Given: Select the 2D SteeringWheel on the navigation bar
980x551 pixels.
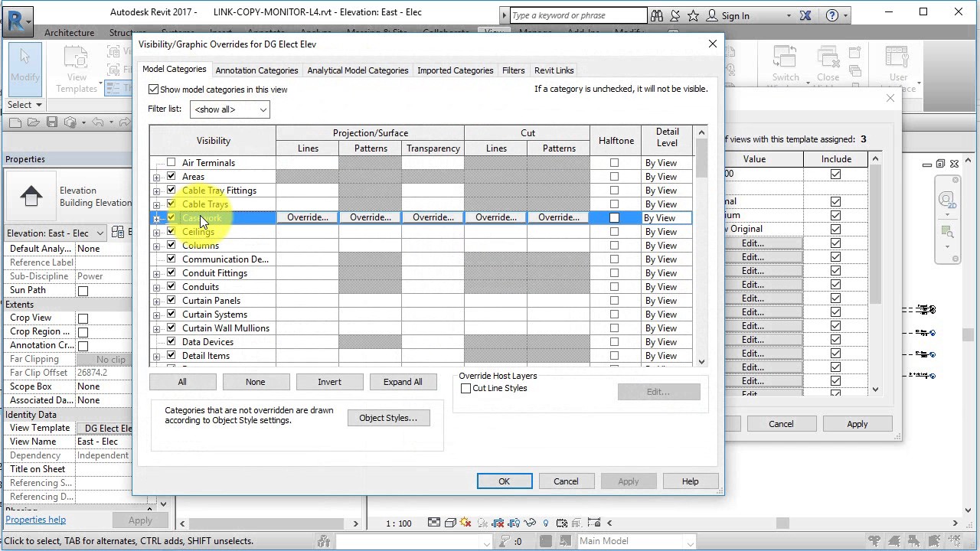Looking at the screenshot, I should click(x=948, y=201).
